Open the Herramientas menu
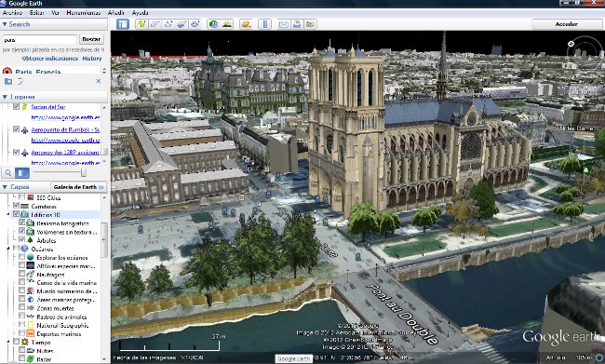Screen dimensions: 605x364 pos(84,13)
